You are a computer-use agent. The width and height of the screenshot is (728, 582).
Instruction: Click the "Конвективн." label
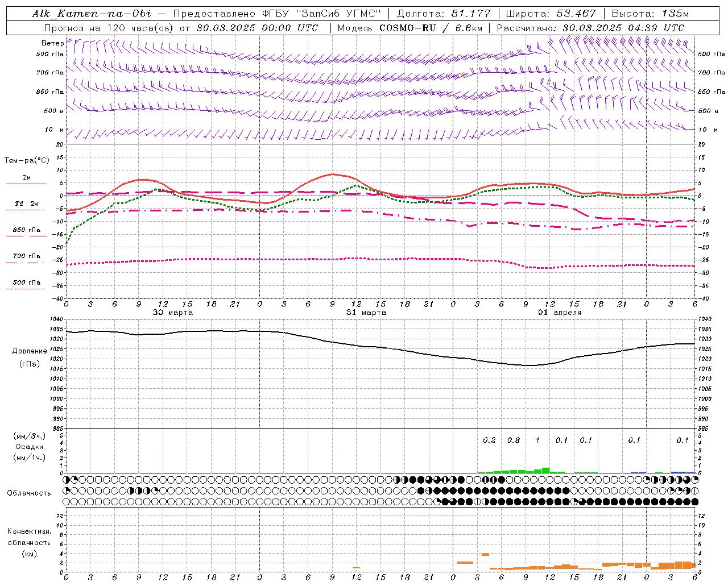tap(29, 531)
